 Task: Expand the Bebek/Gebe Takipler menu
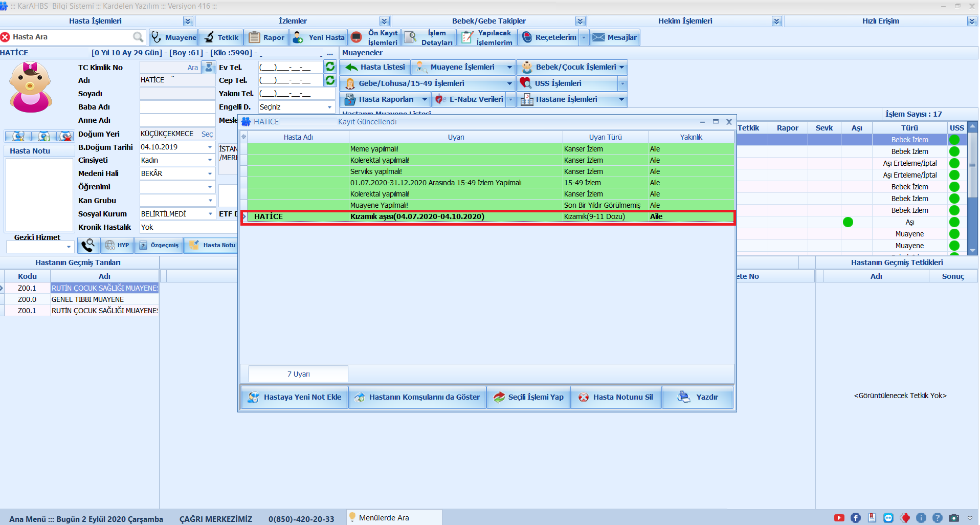580,21
